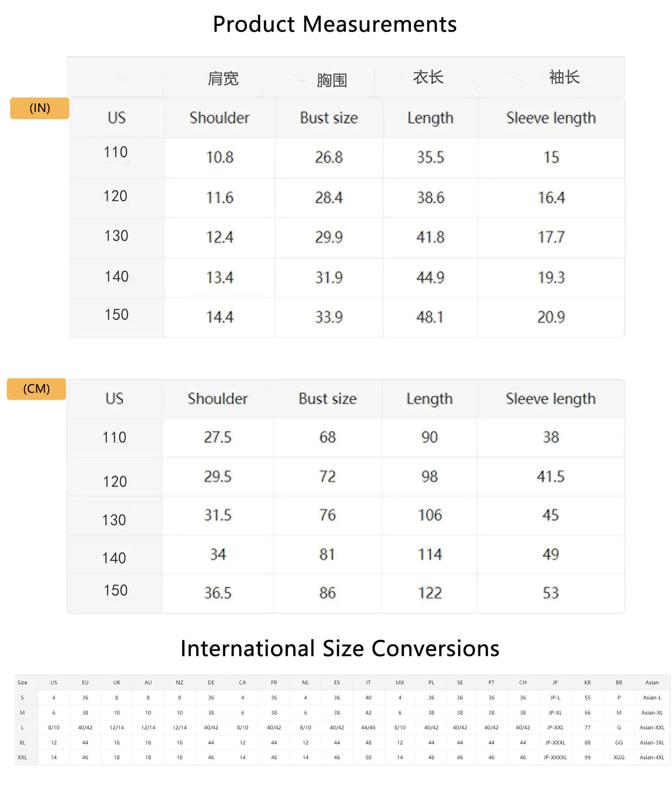Click size 150 row in CM table
Screen dimensions: 672x788
click(345, 593)
